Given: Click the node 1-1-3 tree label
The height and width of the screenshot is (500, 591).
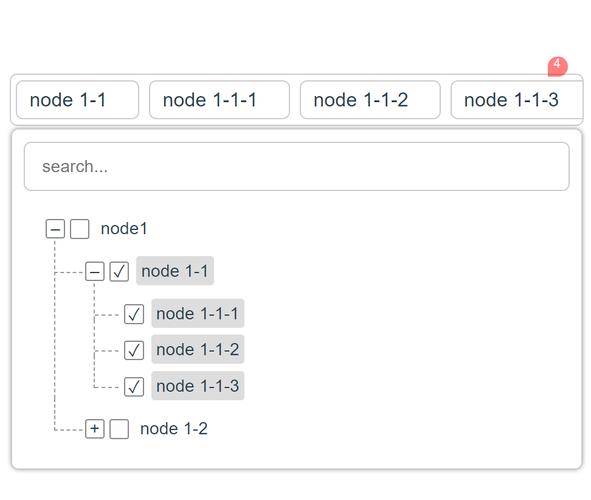Looking at the screenshot, I should pyautogui.click(x=198, y=386).
